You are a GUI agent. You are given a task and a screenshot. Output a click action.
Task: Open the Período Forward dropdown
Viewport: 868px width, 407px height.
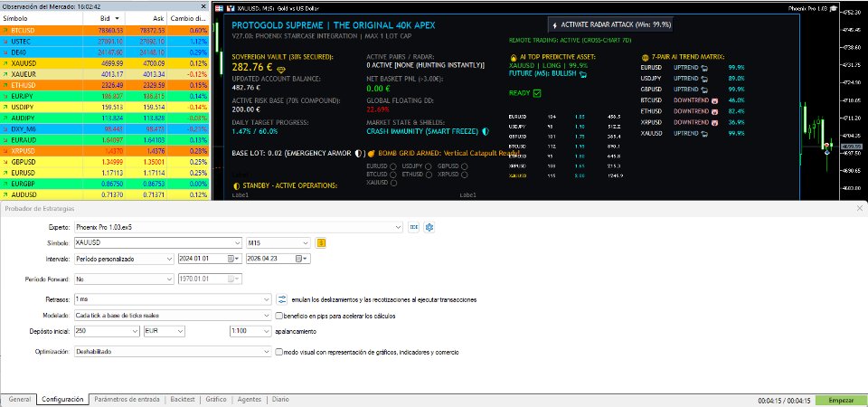click(x=124, y=279)
